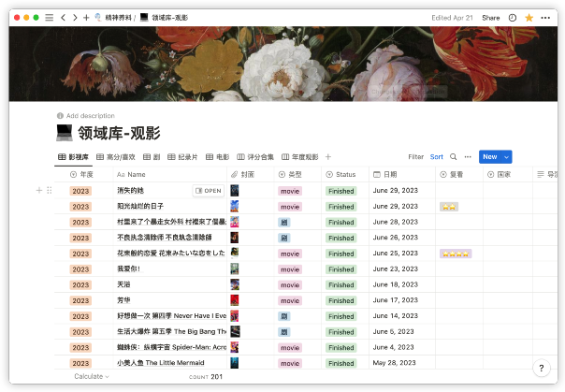Image resolution: width=565 pixels, height=392 pixels.
Task: Click cover thumbnail of 阳光灿烂的日子 row
Action: (x=235, y=206)
